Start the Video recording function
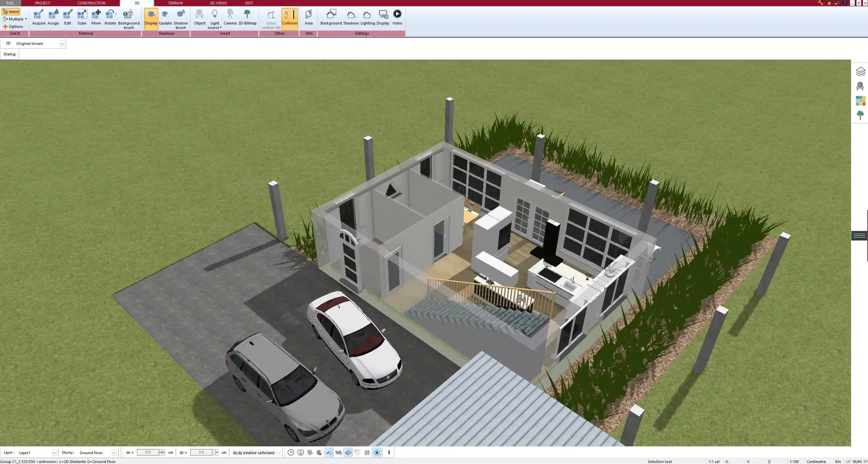The image size is (868, 464). pyautogui.click(x=397, y=15)
